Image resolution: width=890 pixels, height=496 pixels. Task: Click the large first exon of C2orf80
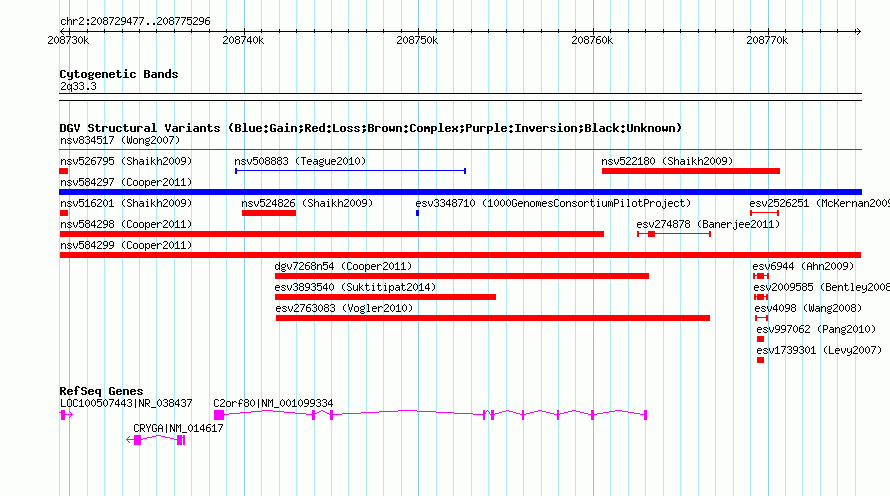219,415
